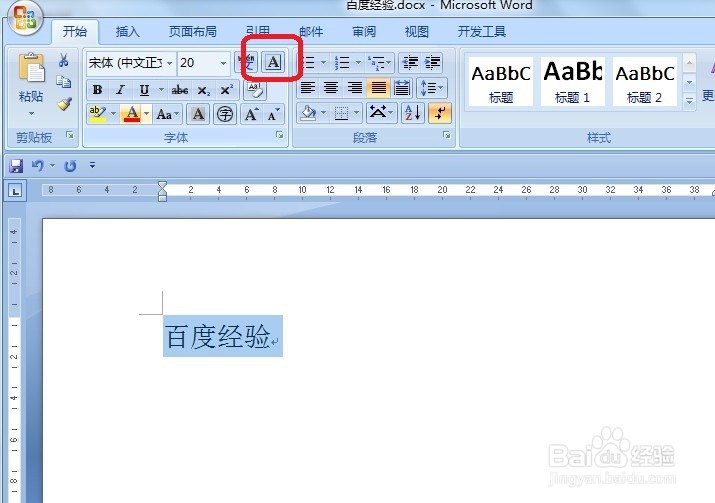Toggle Center paragraph alignment
The image size is (715, 503).
(331, 88)
